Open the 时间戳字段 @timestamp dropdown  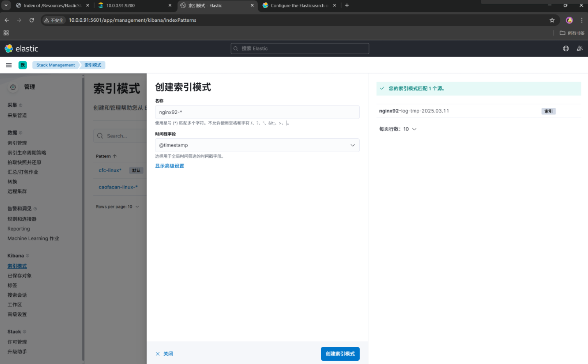(257, 145)
